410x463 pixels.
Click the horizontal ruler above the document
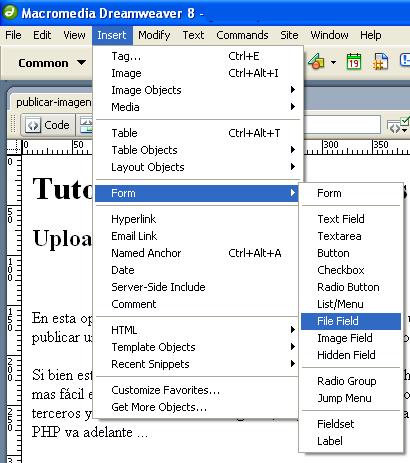tap(57, 147)
